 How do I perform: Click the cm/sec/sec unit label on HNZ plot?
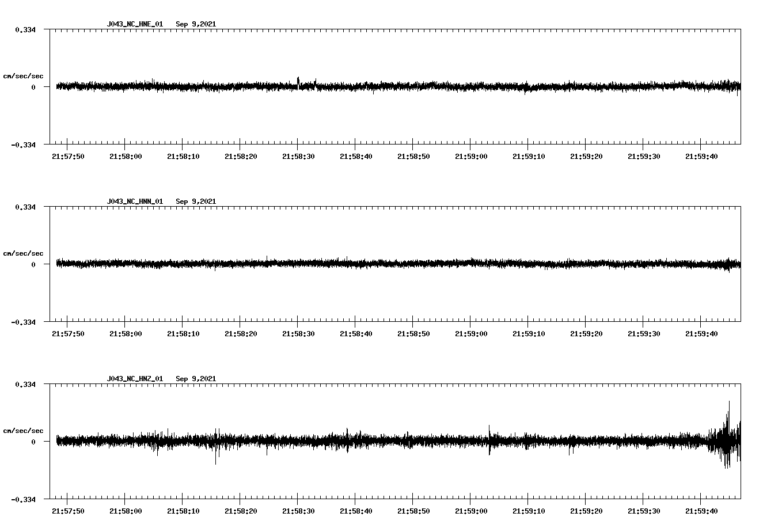point(23,431)
